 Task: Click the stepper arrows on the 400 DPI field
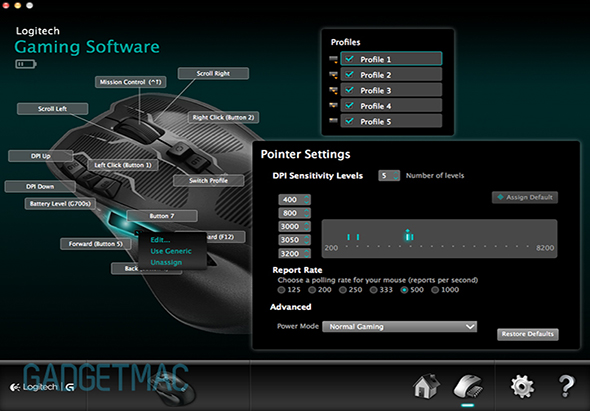307,199
